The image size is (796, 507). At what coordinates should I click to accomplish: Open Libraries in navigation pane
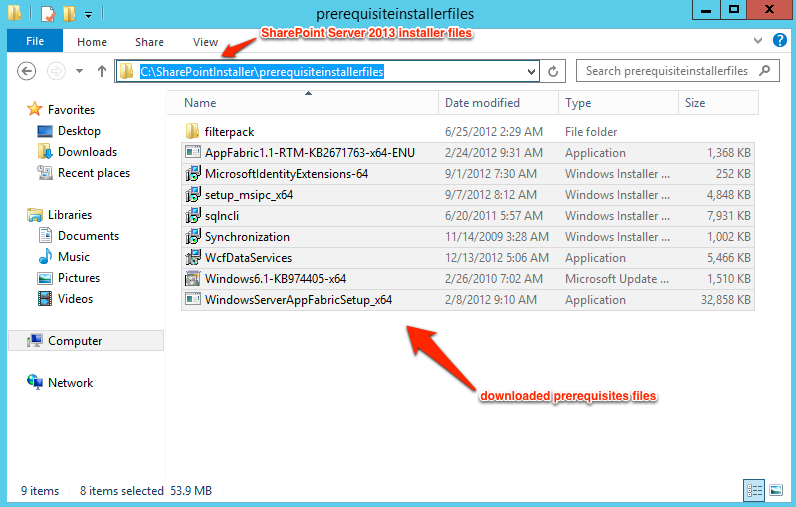(x=70, y=215)
